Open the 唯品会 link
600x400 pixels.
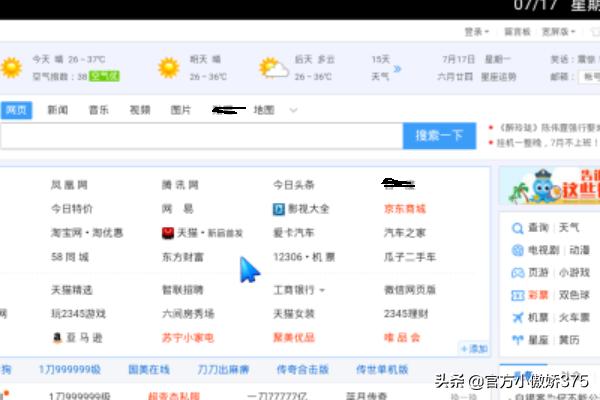[x=402, y=338]
